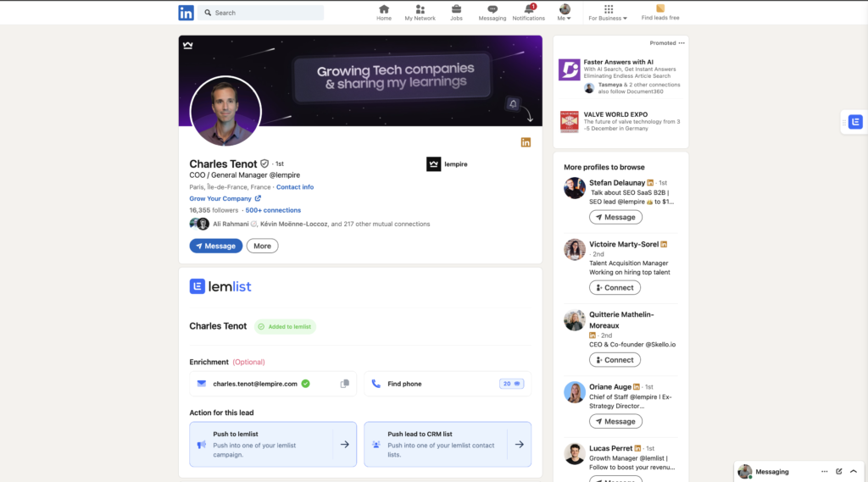Image resolution: width=868 pixels, height=482 pixels.
Task: Open Victoire Marty-Sorel's profile
Action: pos(624,244)
